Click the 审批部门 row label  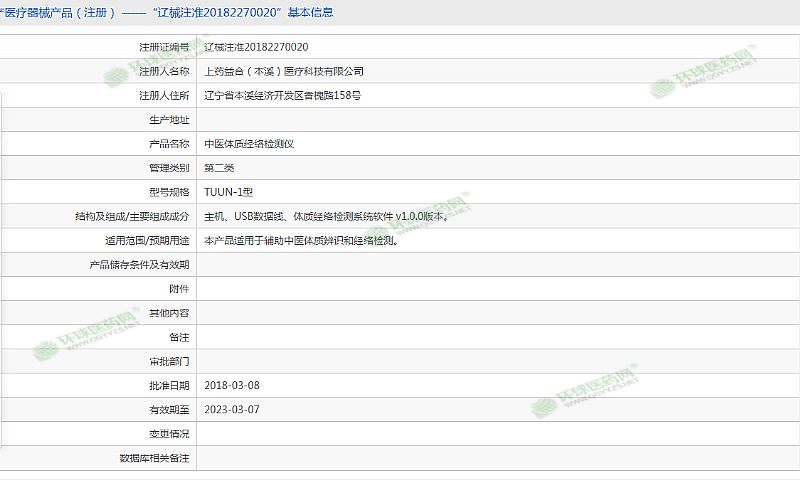[169, 361]
